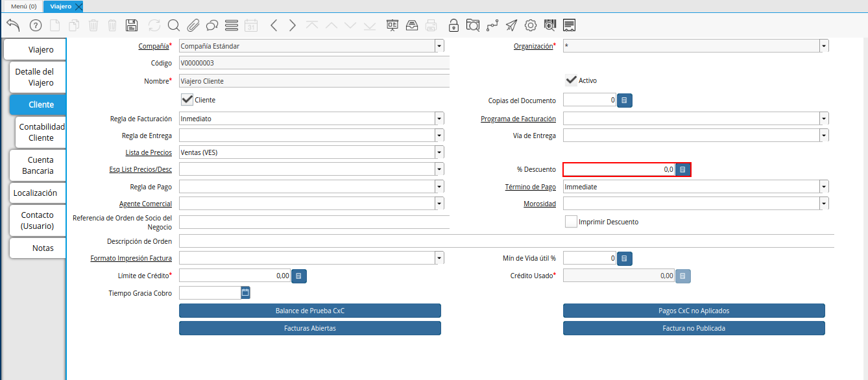
Task: Click the Balance de Prueba CxC button
Action: pyautogui.click(x=310, y=311)
